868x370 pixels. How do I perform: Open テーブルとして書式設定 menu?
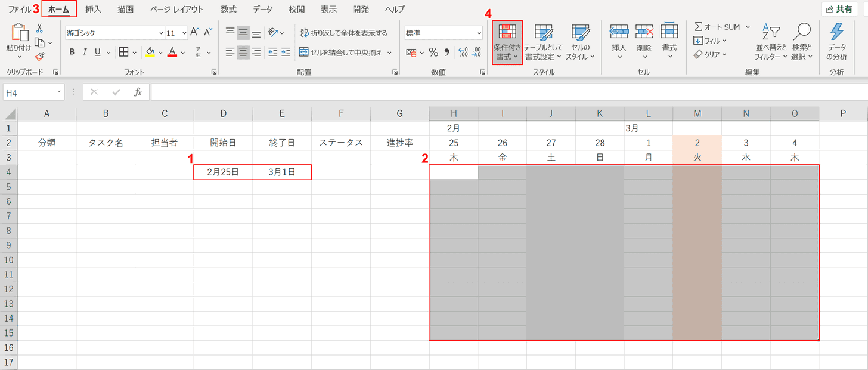point(544,43)
